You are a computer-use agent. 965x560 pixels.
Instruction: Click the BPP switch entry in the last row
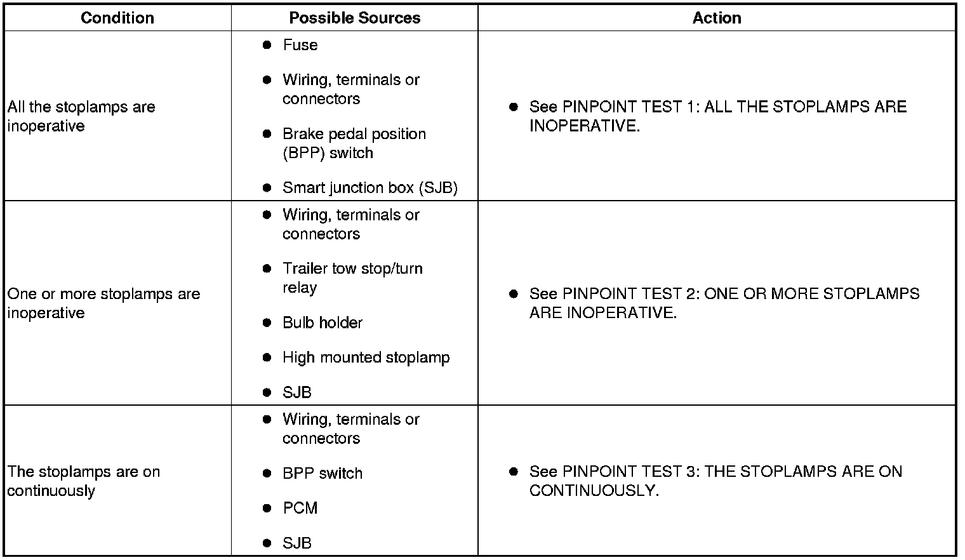click(x=322, y=473)
